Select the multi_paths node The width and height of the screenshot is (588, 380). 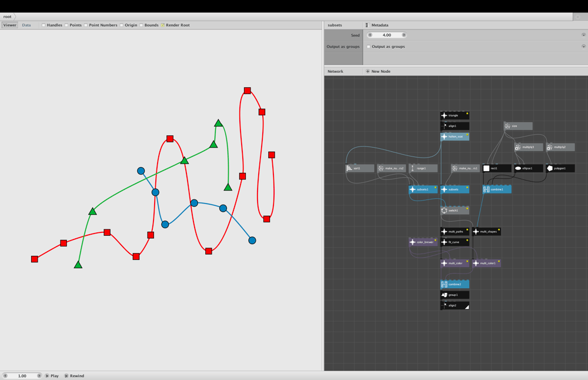pyautogui.click(x=455, y=231)
